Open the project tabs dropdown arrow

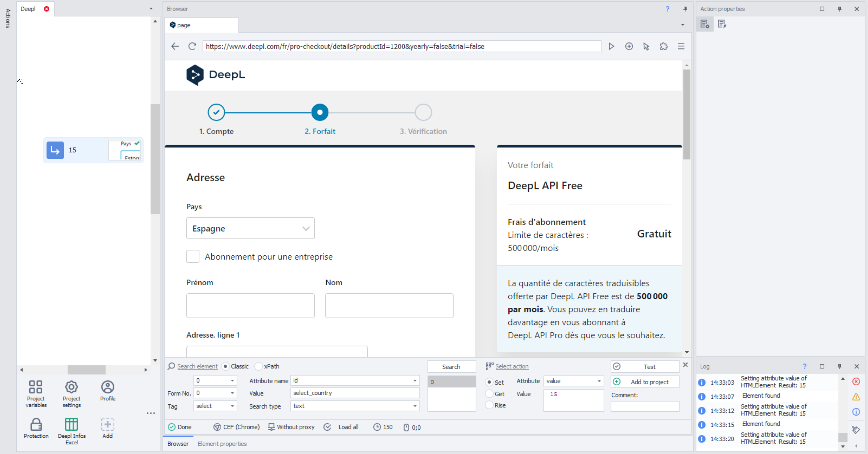pos(151,9)
